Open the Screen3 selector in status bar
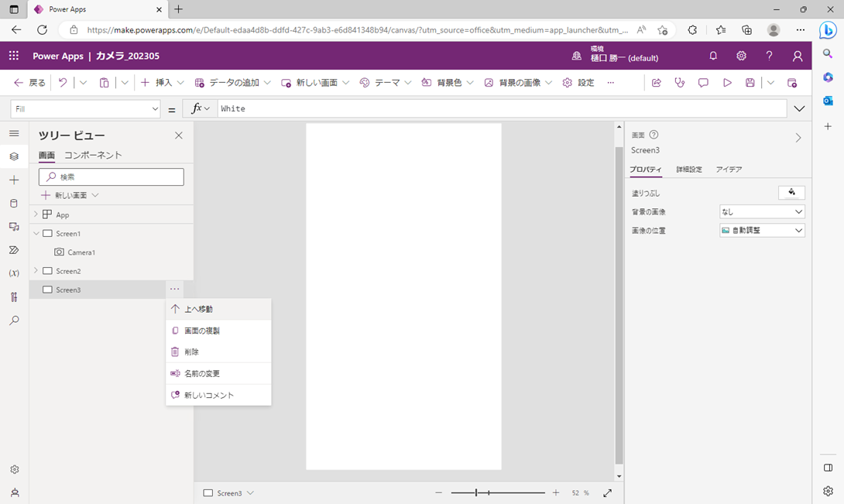Screen dimensions: 844x504 [228, 492]
